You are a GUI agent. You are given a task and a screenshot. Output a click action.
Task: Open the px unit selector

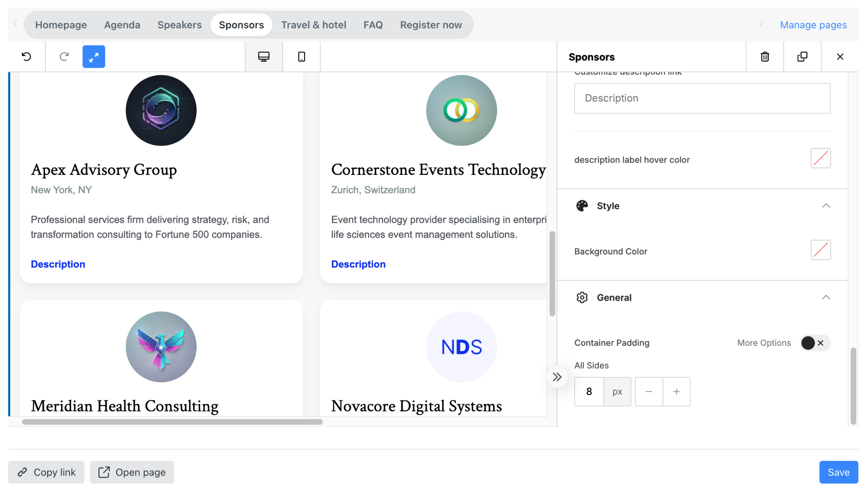coord(617,392)
